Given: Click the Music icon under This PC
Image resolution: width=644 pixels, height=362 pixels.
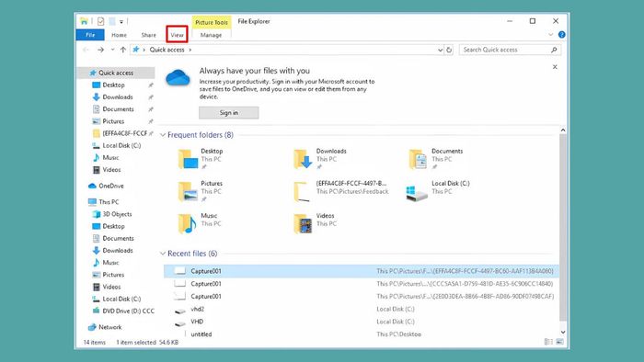Looking at the screenshot, I should coord(96,263).
